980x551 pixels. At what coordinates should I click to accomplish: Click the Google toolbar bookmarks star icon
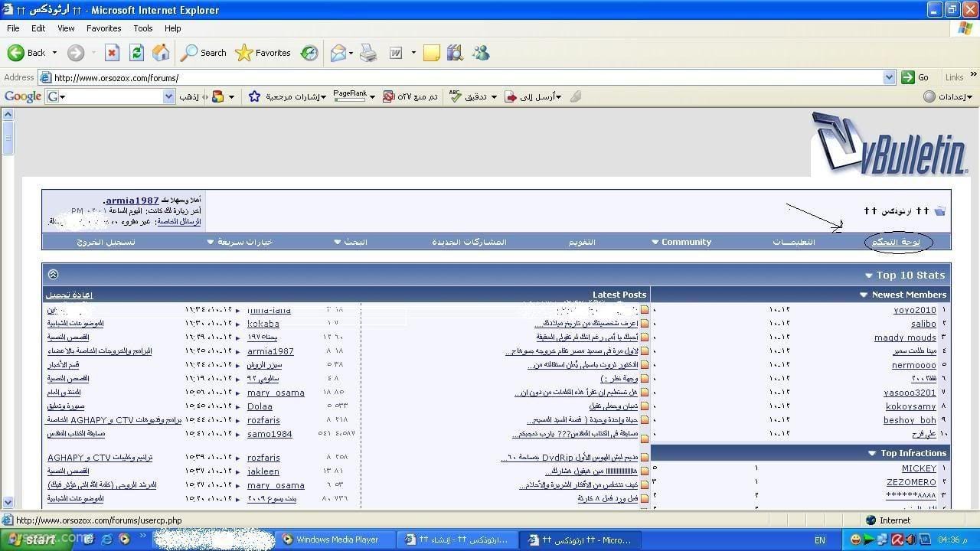coord(253,96)
